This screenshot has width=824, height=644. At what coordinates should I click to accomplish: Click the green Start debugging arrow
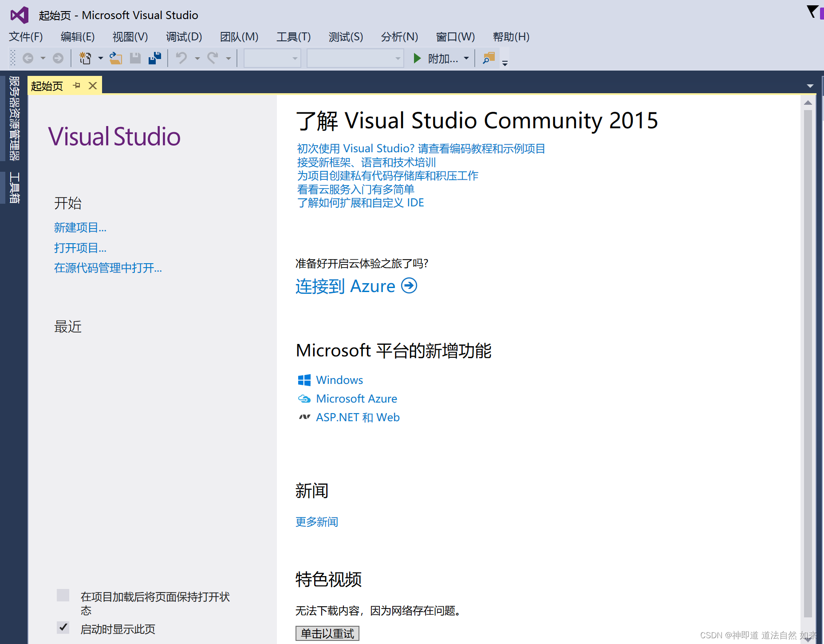417,58
